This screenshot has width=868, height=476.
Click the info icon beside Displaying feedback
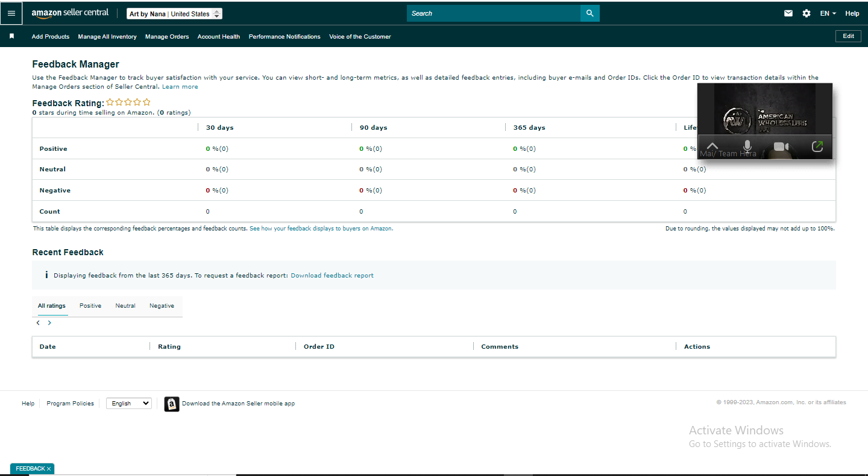pyautogui.click(x=46, y=275)
